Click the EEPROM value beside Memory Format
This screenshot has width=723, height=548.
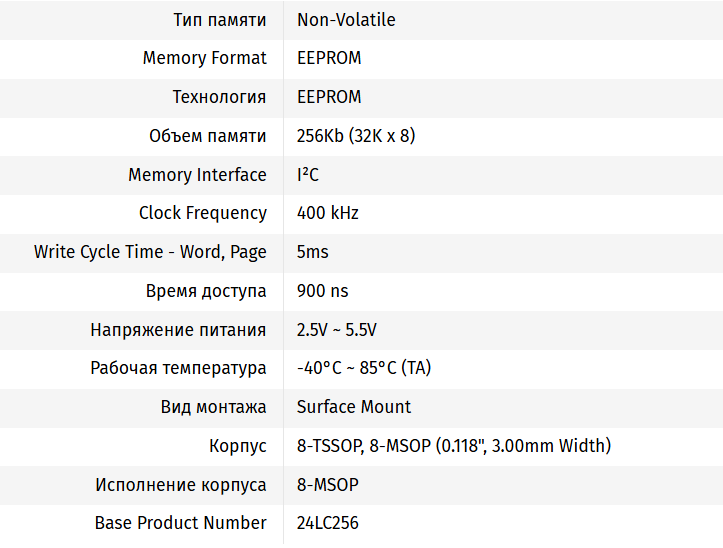tap(329, 58)
